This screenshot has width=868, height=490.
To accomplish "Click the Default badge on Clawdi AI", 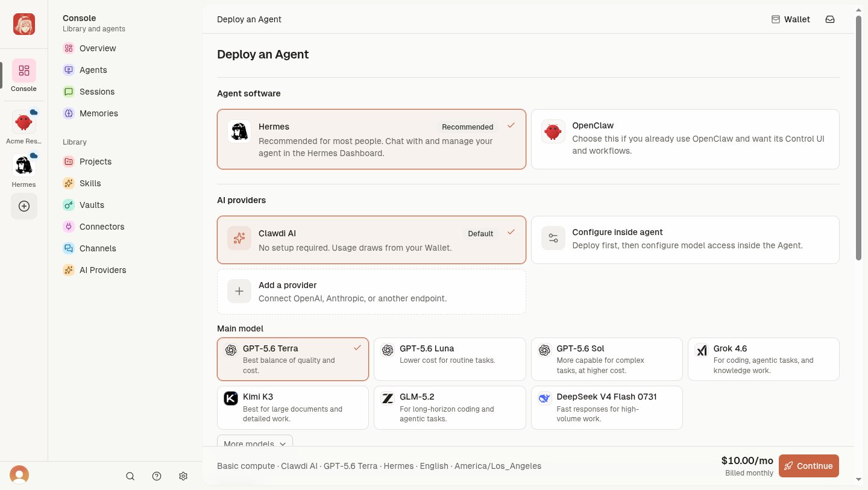I will click(480, 234).
